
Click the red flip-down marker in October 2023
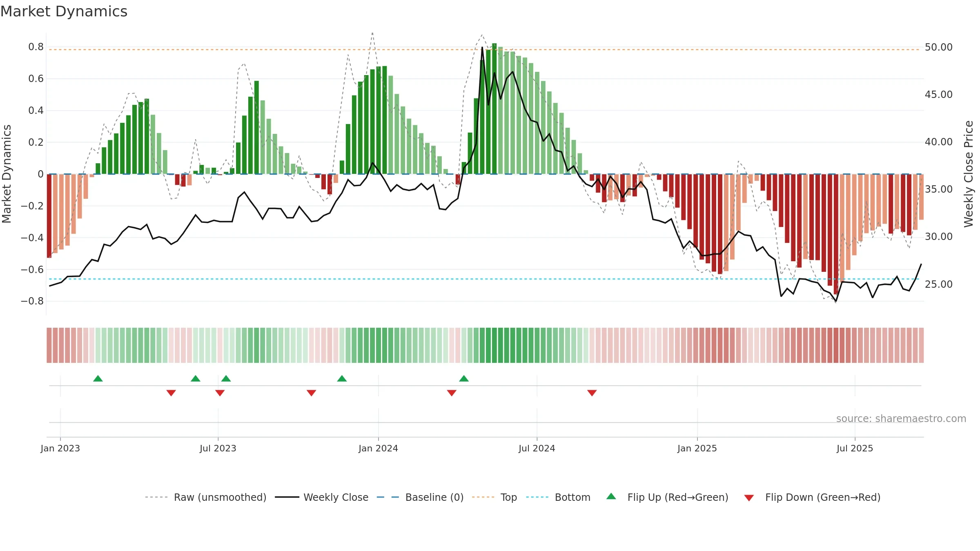312,393
